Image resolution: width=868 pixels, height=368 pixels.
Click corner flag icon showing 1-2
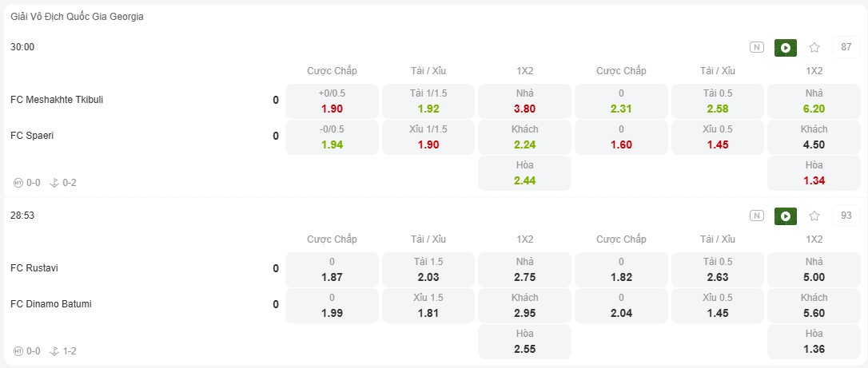coord(54,351)
